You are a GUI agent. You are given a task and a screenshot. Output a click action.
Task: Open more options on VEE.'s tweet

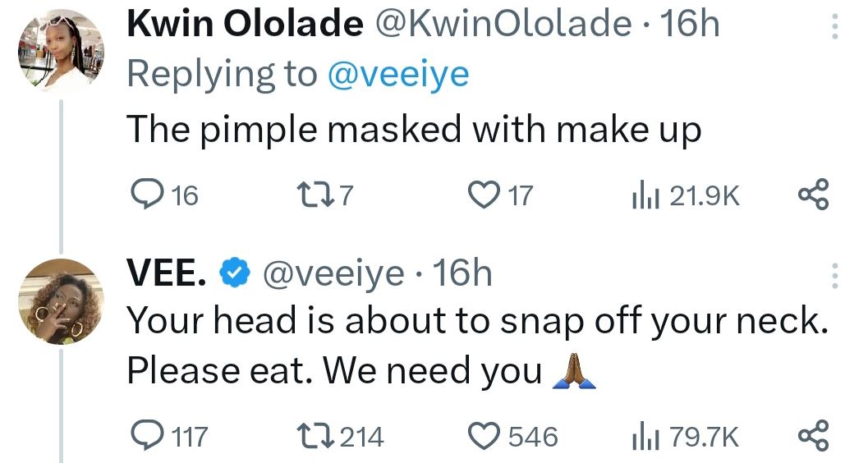tap(834, 275)
